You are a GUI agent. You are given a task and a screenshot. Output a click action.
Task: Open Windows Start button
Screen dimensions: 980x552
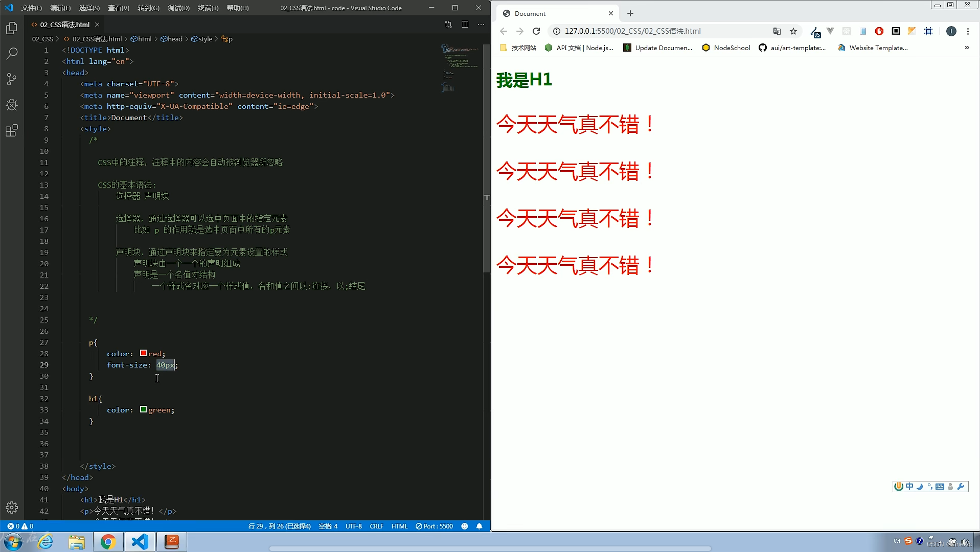tap(13, 542)
